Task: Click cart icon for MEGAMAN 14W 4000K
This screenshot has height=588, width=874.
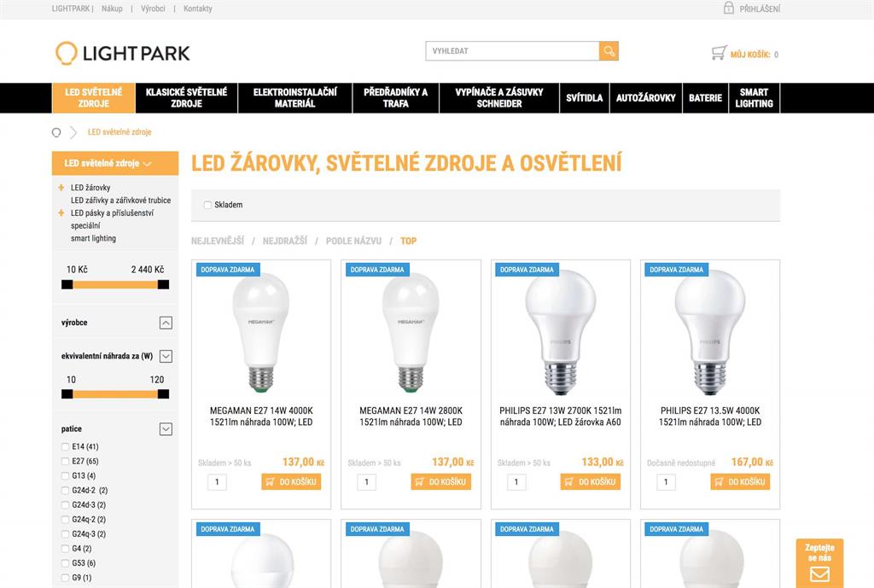Action: 271,481
